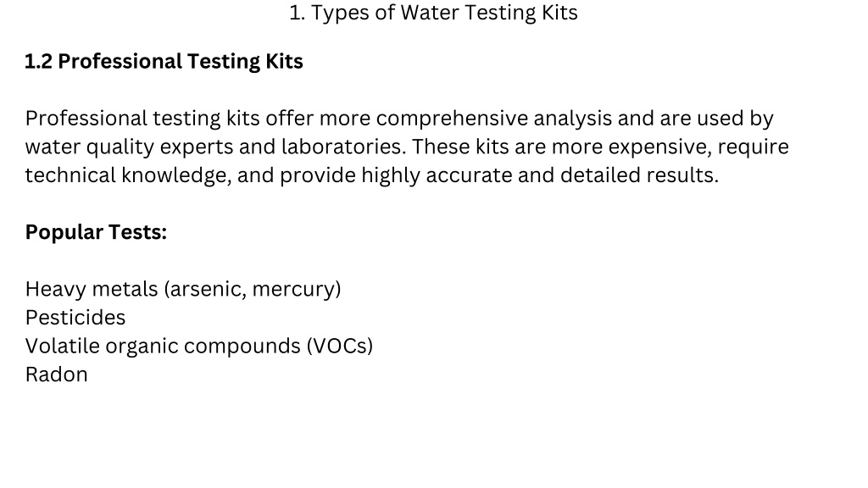Click the 'Pesticides' list item
The image size is (868, 488).
coord(75,318)
